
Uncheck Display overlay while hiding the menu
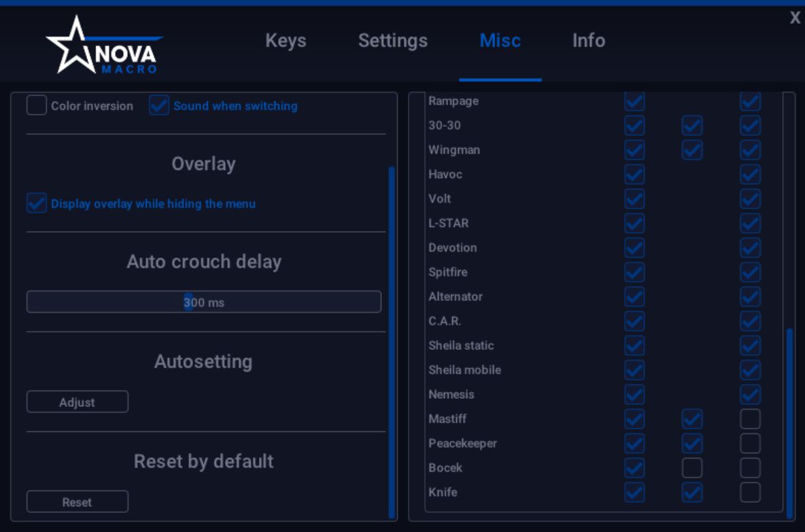[x=37, y=203]
